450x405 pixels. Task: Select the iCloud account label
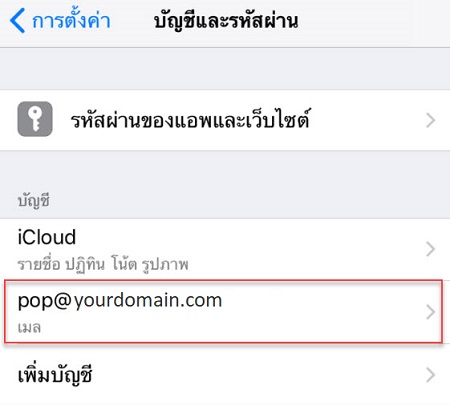(x=47, y=237)
